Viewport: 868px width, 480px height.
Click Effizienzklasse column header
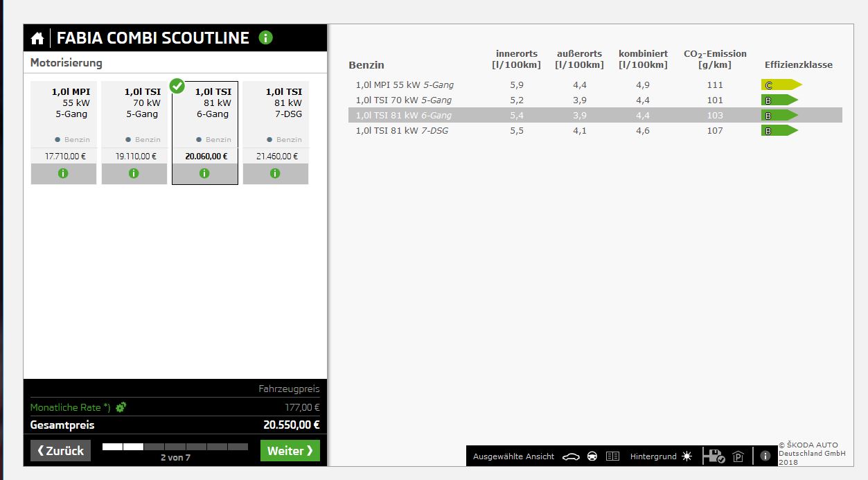click(799, 65)
